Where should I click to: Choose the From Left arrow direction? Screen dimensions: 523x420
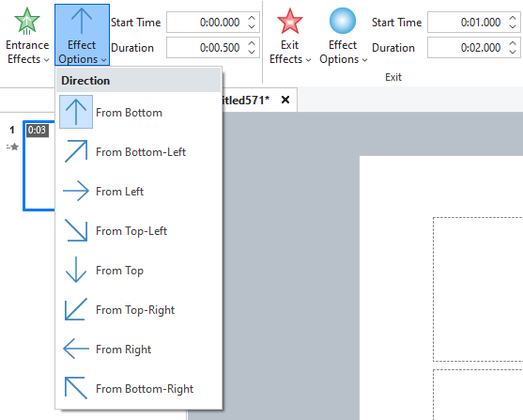[138, 192]
